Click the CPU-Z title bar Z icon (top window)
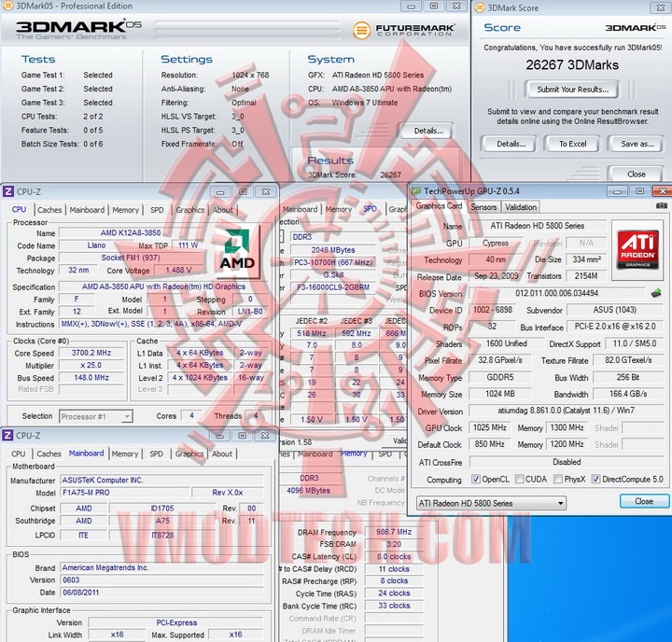The image size is (672, 642). (x=7, y=191)
